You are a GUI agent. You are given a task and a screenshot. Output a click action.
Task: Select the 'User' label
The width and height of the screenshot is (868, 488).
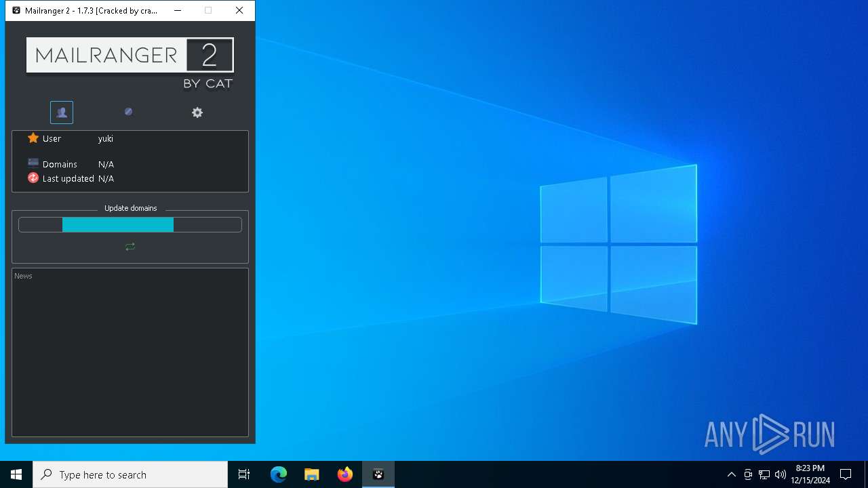(52, 139)
